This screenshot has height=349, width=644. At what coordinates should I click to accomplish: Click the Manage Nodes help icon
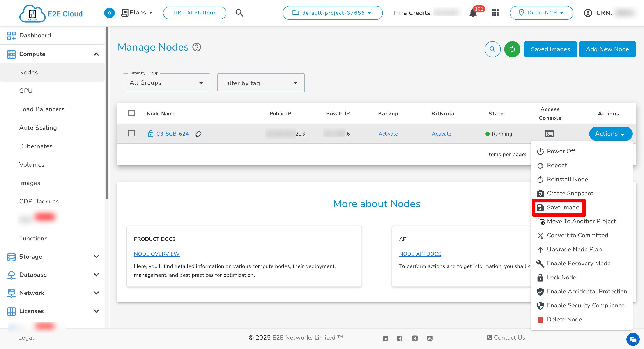(x=196, y=47)
